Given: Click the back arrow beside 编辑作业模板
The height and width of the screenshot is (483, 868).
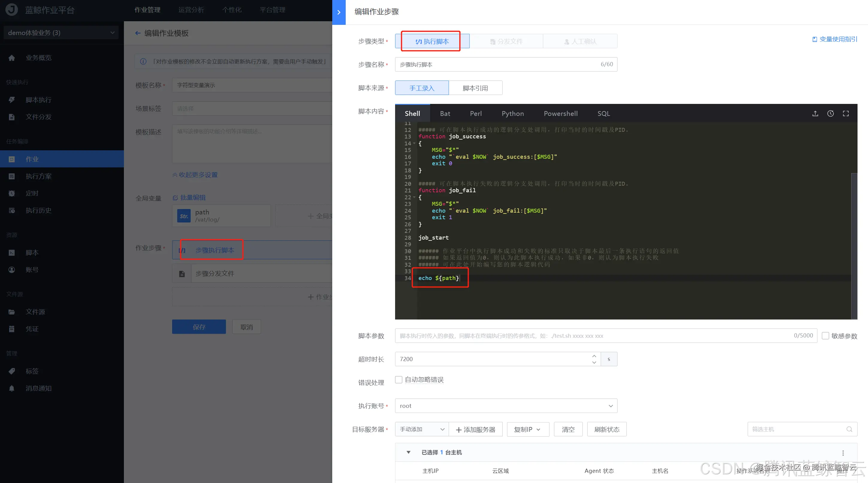Looking at the screenshot, I should 138,33.
